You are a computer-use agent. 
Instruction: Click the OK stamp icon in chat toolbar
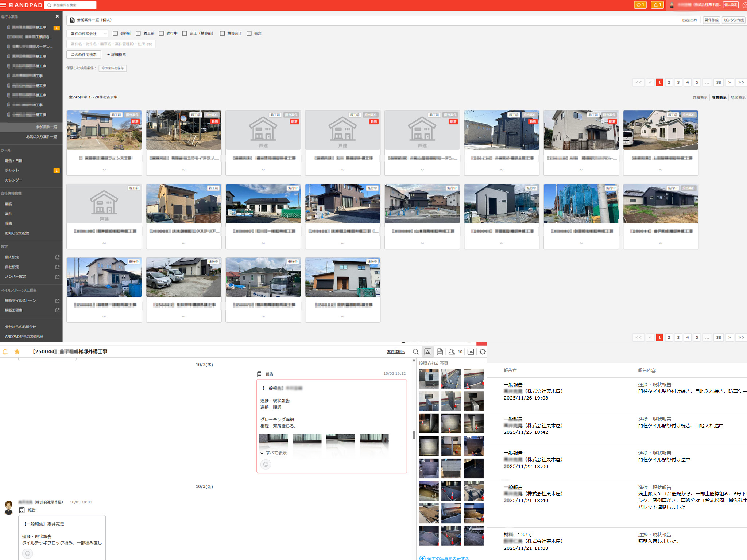tap(471, 352)
